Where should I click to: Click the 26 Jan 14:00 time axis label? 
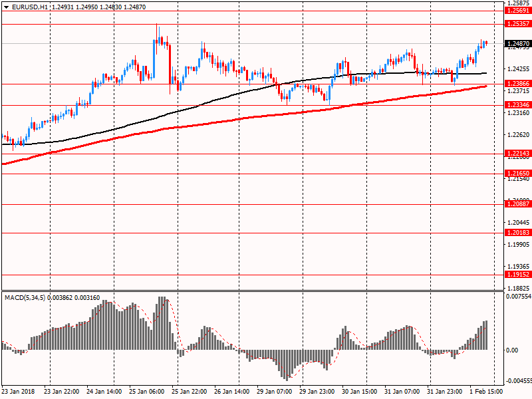click(x=231, y=392)
